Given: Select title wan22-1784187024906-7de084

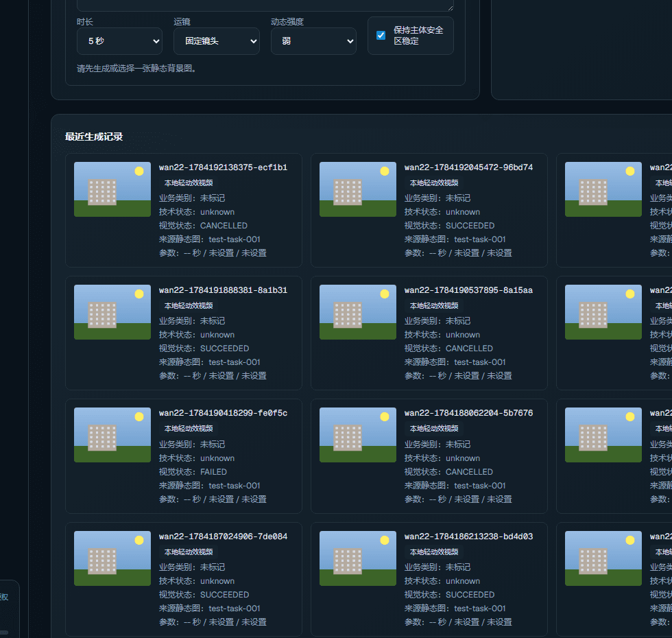Looking at the screenshot, I should pyautogui.click(x=224, y=536).
